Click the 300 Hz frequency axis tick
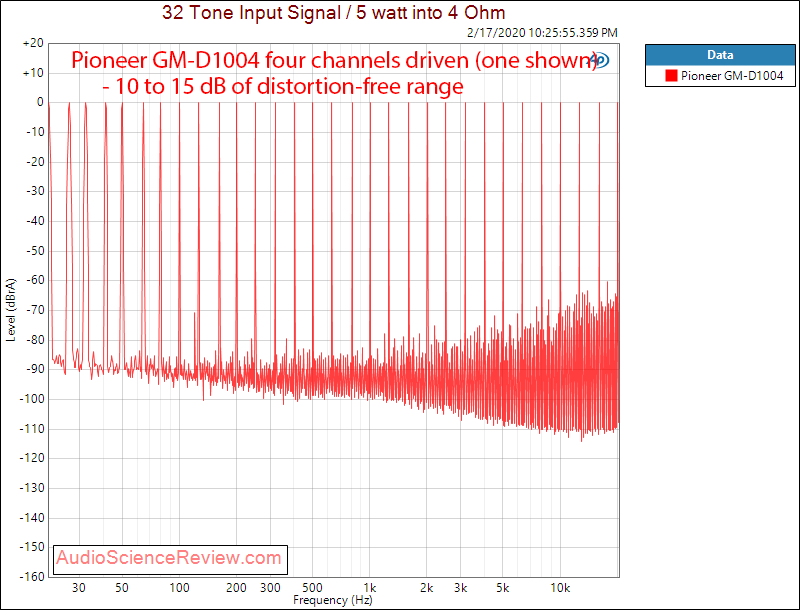This screenshot has height=610, width=800. (x=270, y=588)
